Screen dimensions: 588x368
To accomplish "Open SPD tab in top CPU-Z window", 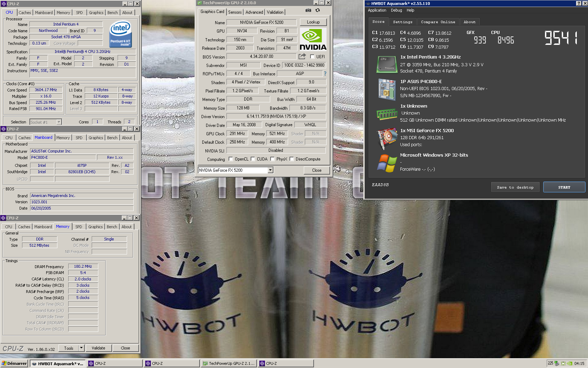I will pos(79,13).
